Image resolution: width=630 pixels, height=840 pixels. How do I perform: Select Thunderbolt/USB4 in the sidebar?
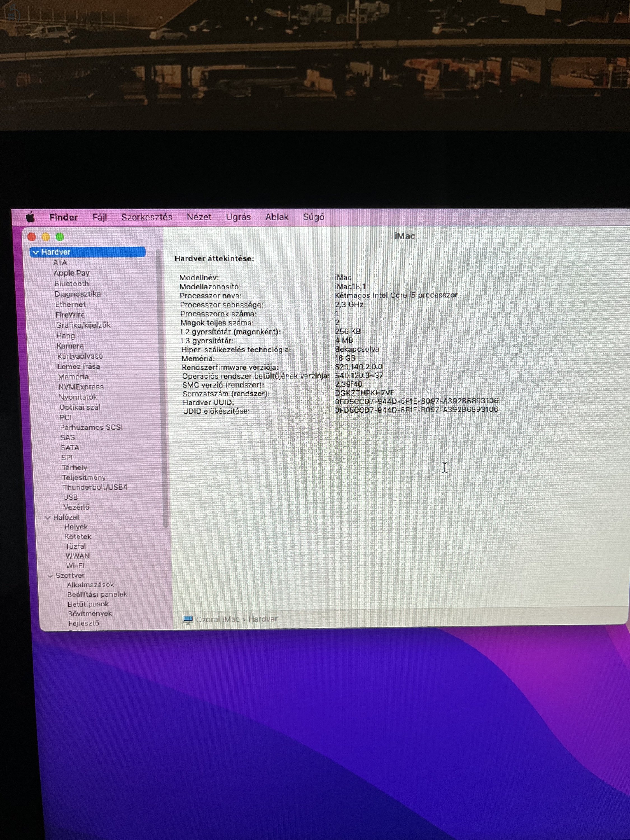click(x=95, y=487)
